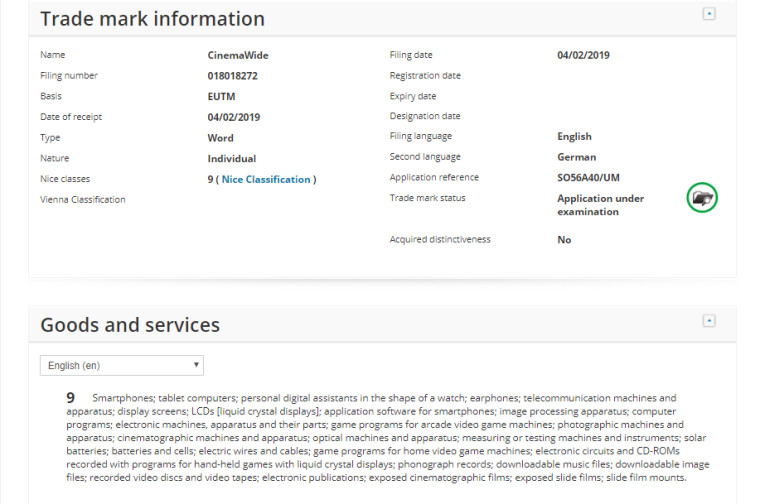Select the filing number 018018272
Screen dimensions: 760x504
pyautogui.click(x=233, y=76)
